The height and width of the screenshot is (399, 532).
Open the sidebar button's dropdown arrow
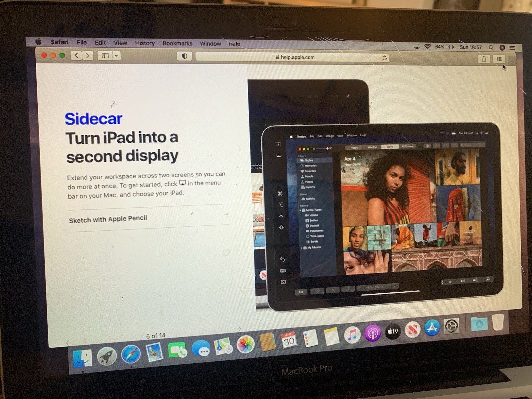116,56
